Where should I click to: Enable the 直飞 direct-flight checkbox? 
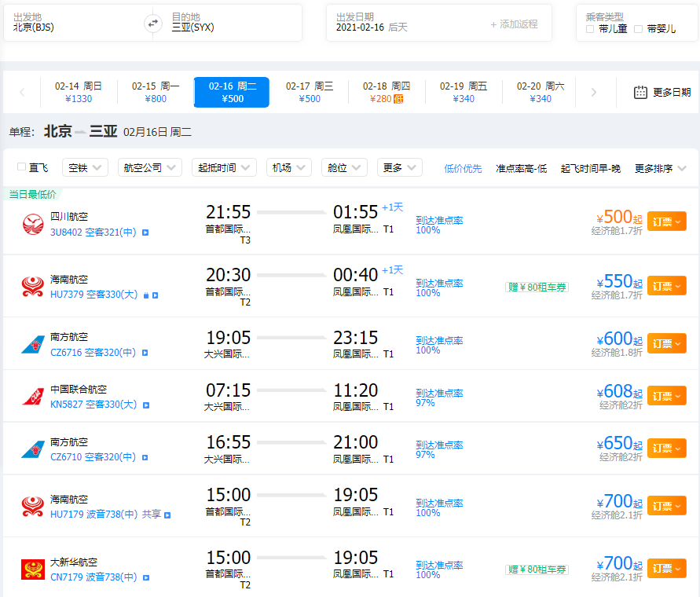21,167
